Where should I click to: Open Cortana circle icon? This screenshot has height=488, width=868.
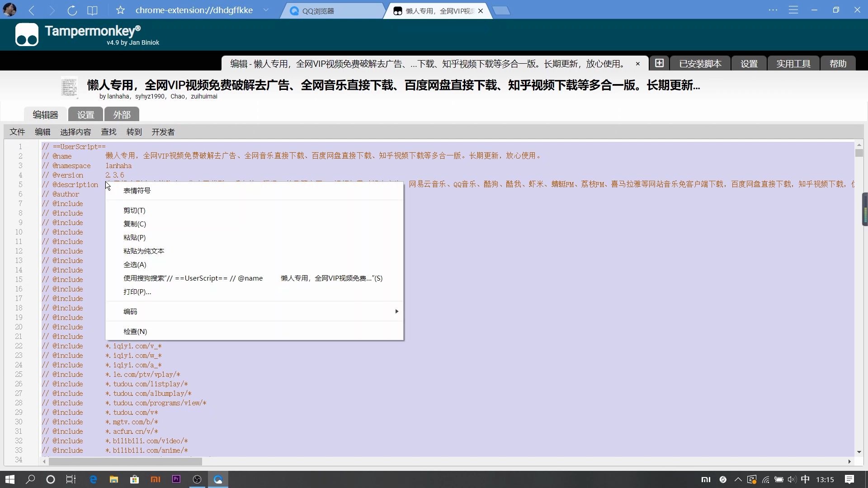coord(51,479)
